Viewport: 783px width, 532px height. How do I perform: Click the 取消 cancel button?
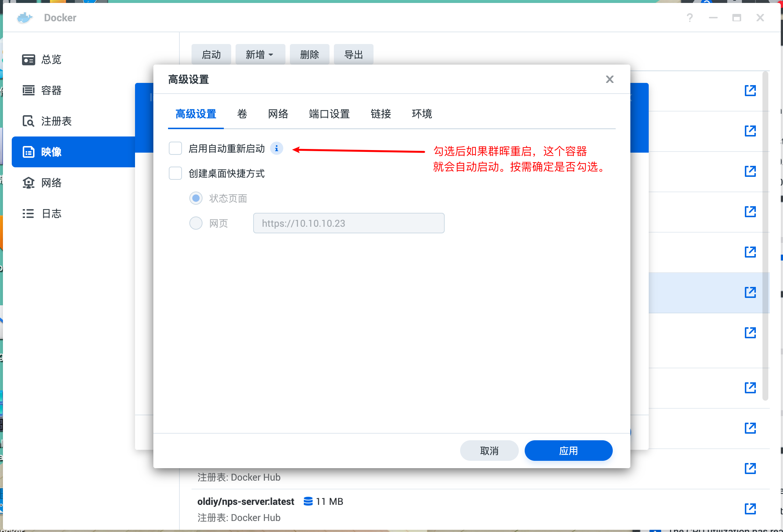(489, 451)
